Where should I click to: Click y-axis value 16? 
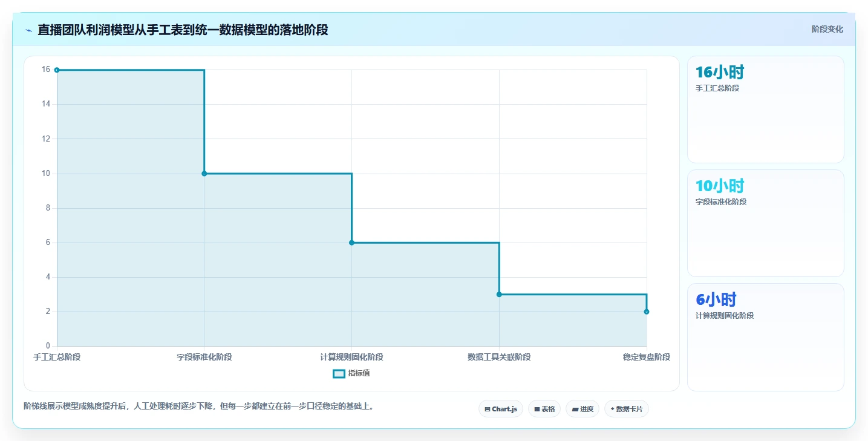(46, 70)
